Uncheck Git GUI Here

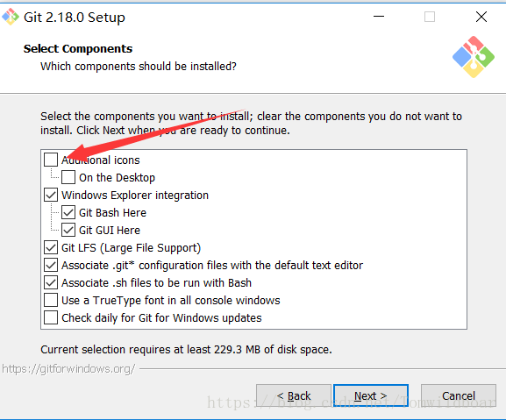68,230
